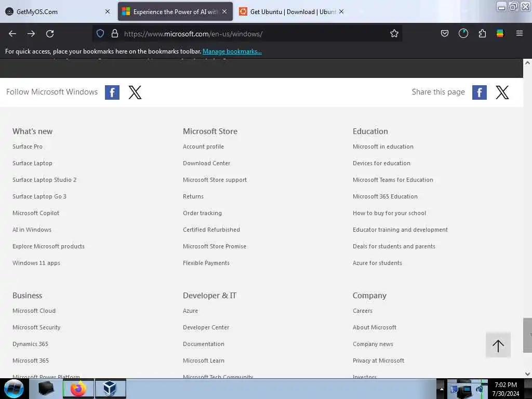Open the Dynamics 365 link
Viewport: 532px width, 399px height.
click(x=30, y=344)
